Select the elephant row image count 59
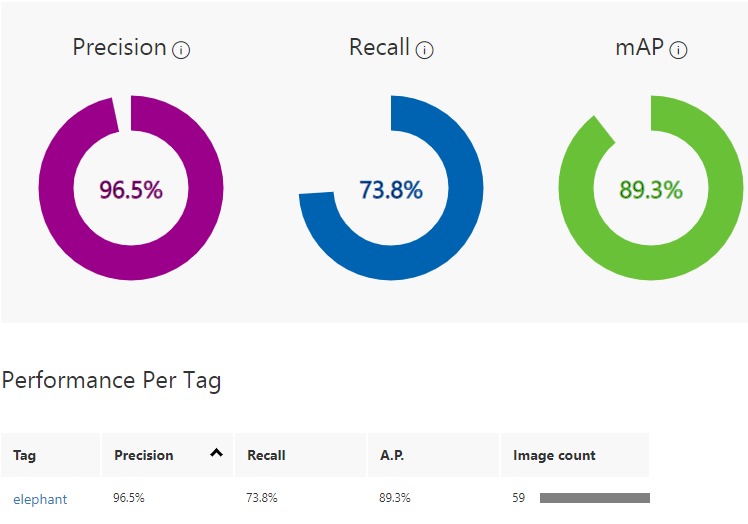The width and height of the screenshot is (748, 524). 519,498
